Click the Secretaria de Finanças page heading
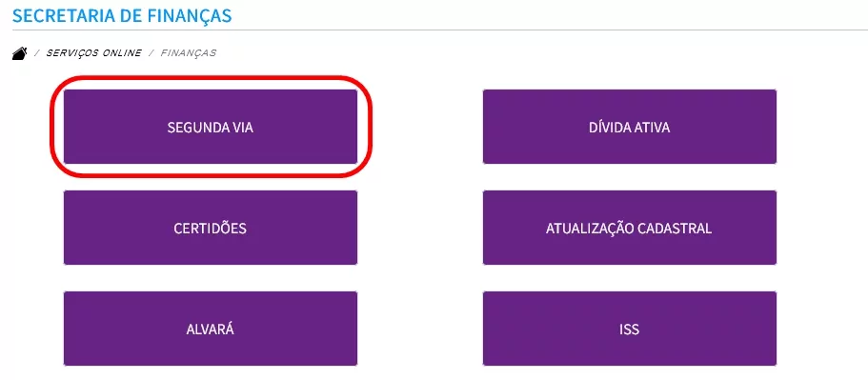868x380 pixels. tap(122, 15)
